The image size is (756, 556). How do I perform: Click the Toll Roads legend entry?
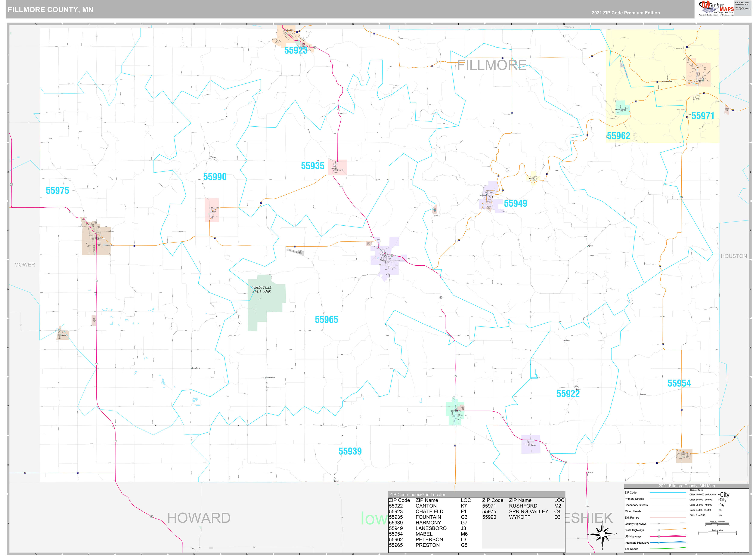point(655,549)
